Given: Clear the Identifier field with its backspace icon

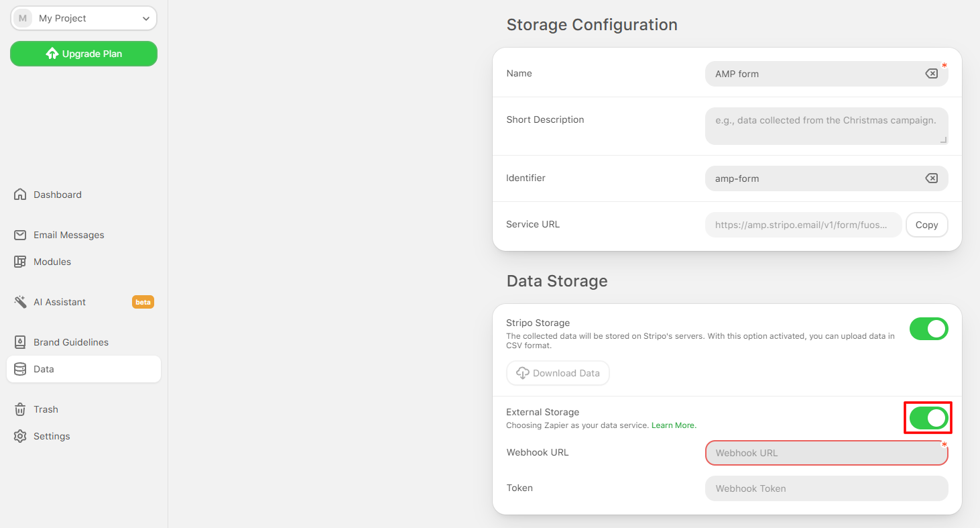Looking at the screenshot, I should (931, 178).
